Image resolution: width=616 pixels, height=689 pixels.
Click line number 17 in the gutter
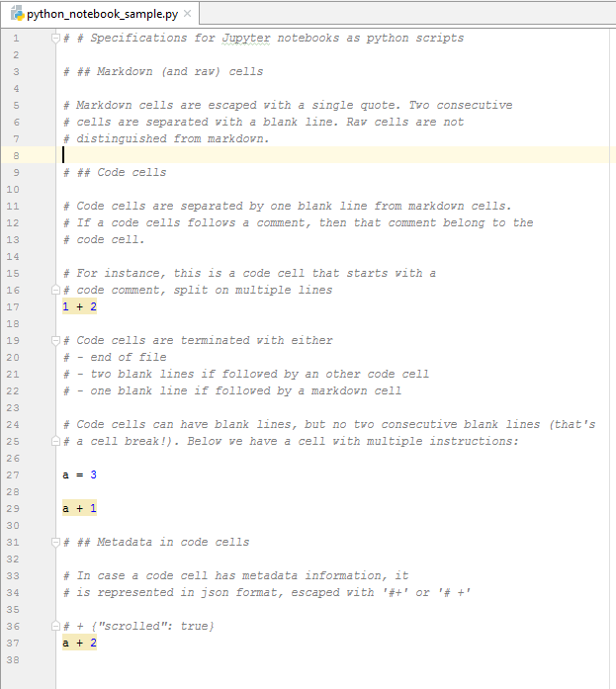click(13, 306)
